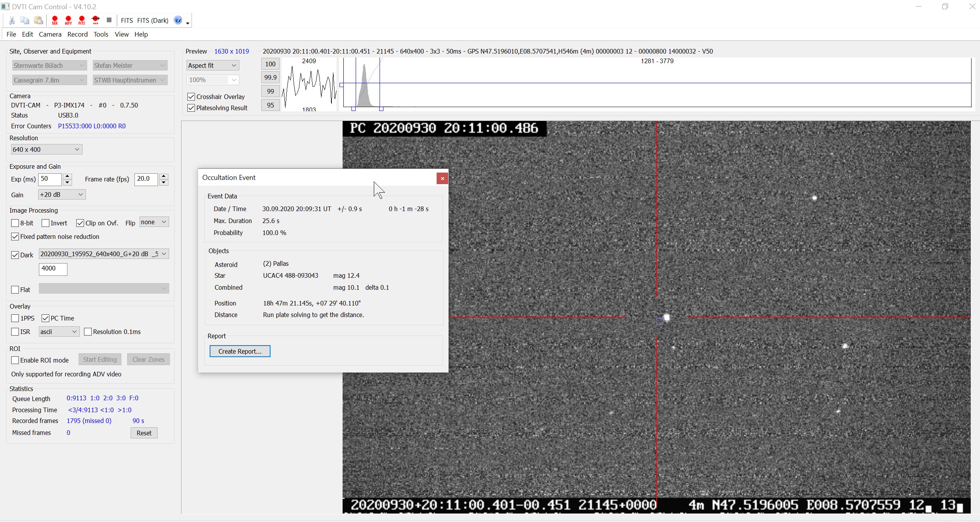Click the left histogram range handle
This screenshot has height=522, width=980.
click(x=353, y=109)
